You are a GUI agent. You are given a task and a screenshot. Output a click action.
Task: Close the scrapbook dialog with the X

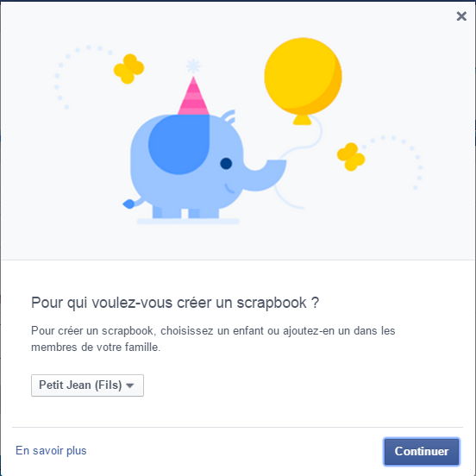point(461,16)
